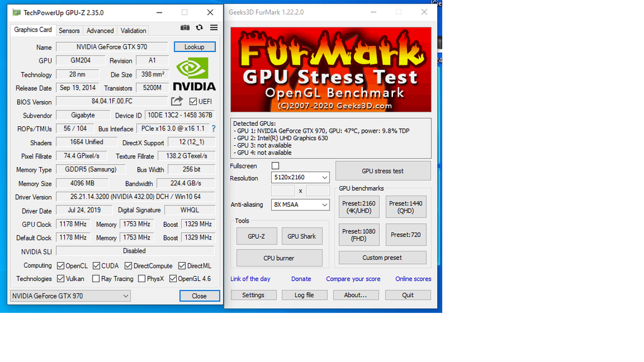Click the Driver Version value field
The width and height of the screenshot is (644, 362).
136,197
